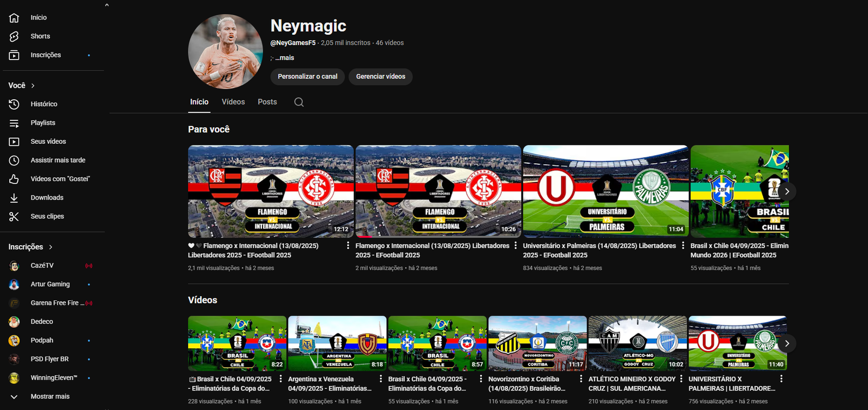This screenshot has width=868, height=410.
Task: Click the Downloads arrow icon
Action: pos(14,198)
